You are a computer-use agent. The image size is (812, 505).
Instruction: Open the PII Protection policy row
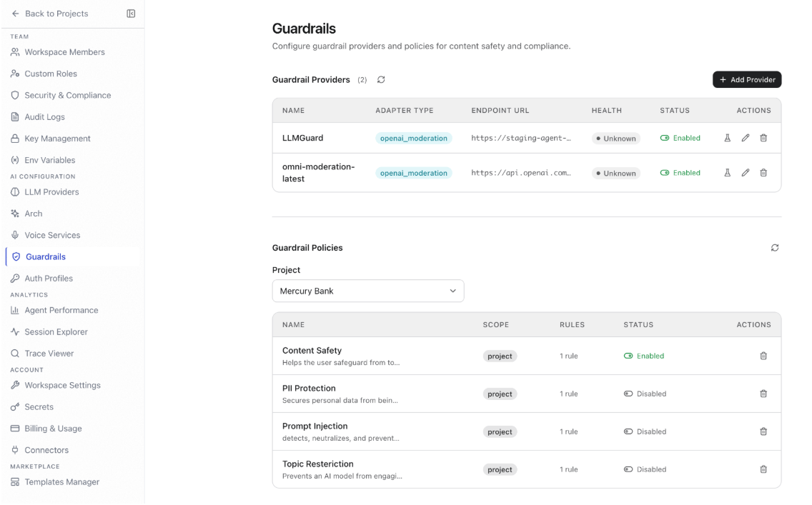coord(527,394)
